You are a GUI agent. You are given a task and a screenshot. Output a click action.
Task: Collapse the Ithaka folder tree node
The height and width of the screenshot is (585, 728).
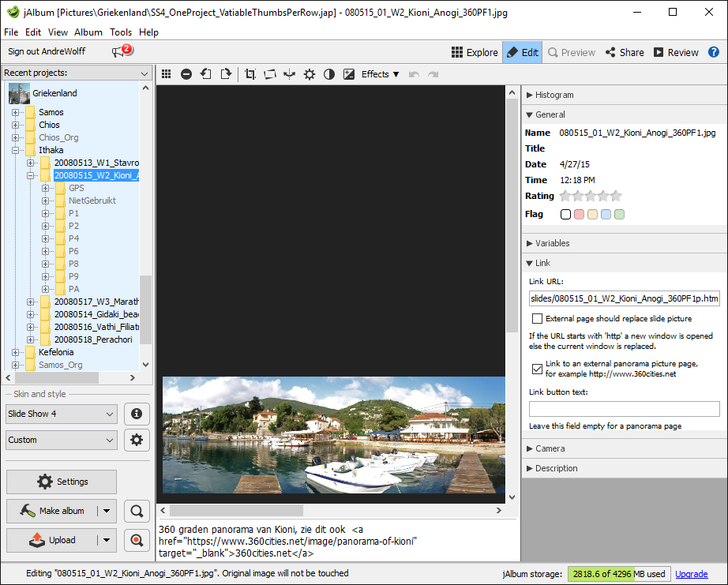(x=15, y=150)
